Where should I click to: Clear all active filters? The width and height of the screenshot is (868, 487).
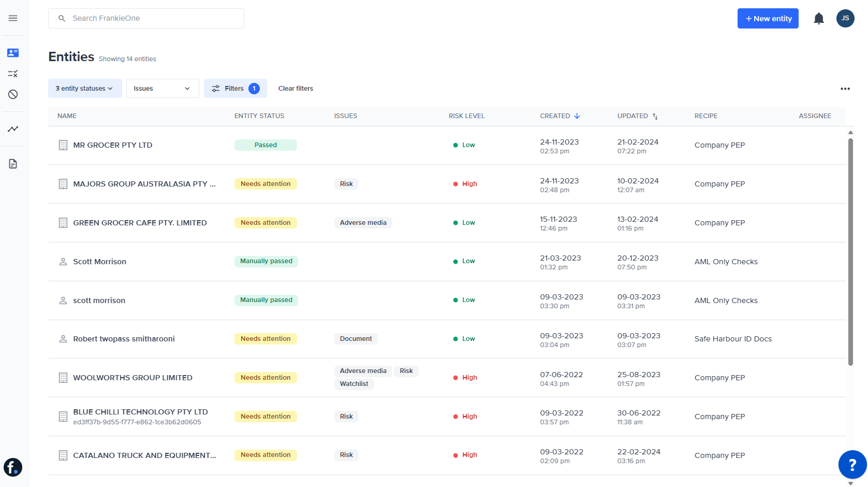click(x=296, y=88)
